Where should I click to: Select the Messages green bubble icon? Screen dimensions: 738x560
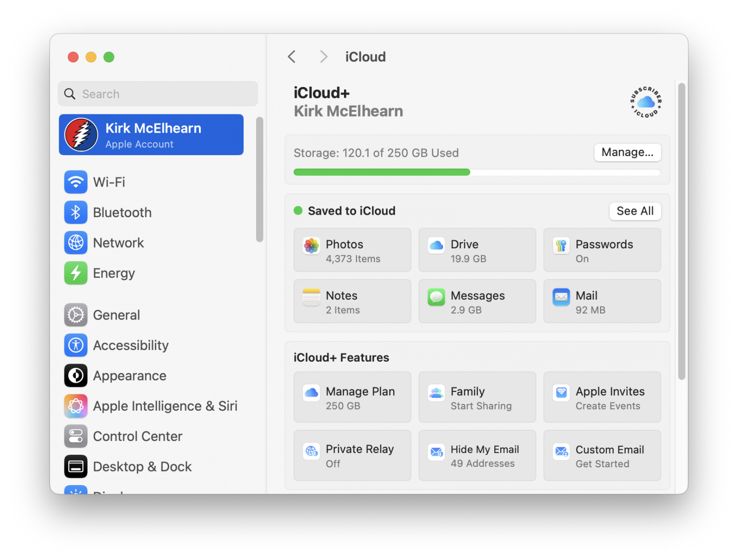click(436, 297)
